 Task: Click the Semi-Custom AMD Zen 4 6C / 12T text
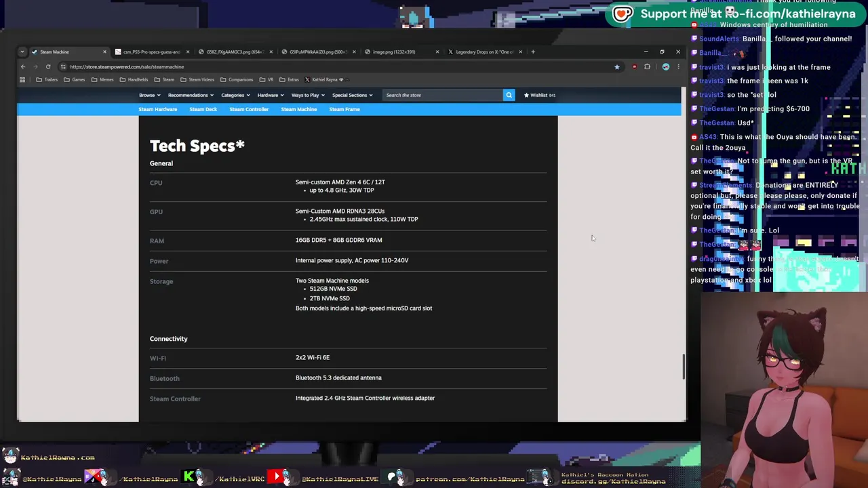(340, 182)
